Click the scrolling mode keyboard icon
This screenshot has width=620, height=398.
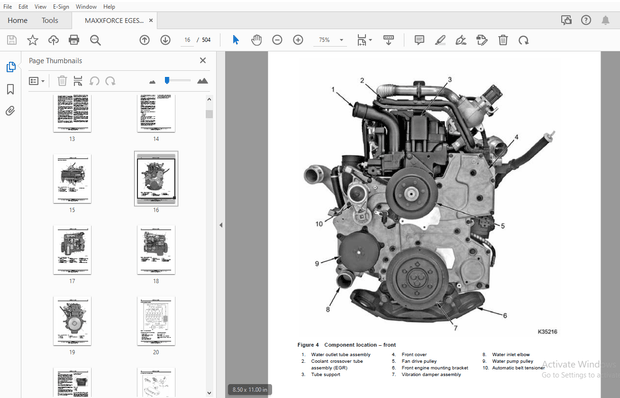pyautogui.click(x=389, y=40)
